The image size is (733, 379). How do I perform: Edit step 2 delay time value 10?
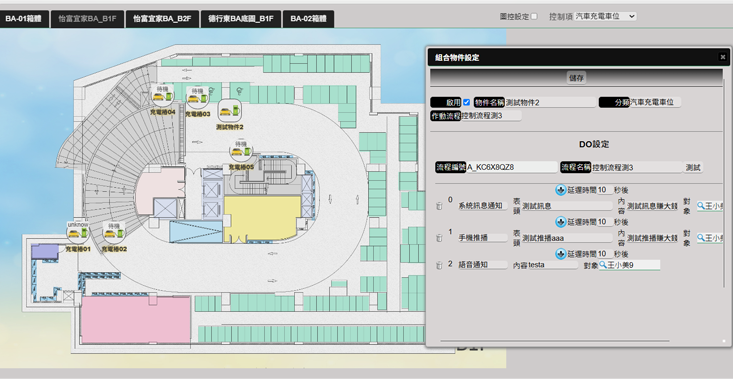click(604, 254)
